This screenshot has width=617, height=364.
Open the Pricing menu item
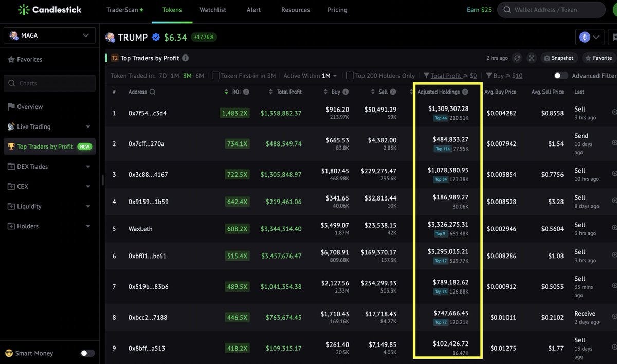[337, 10]
